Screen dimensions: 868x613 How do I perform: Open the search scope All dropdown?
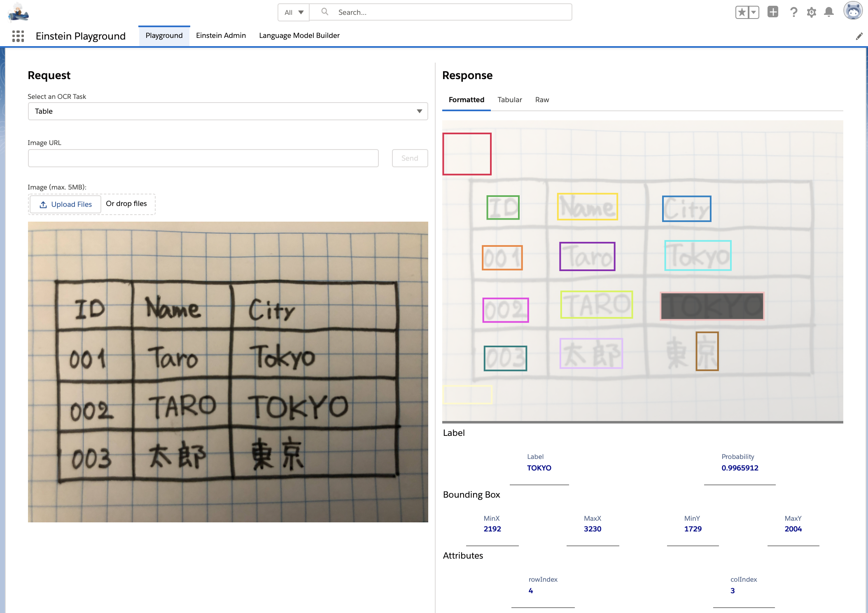(294, 12)
